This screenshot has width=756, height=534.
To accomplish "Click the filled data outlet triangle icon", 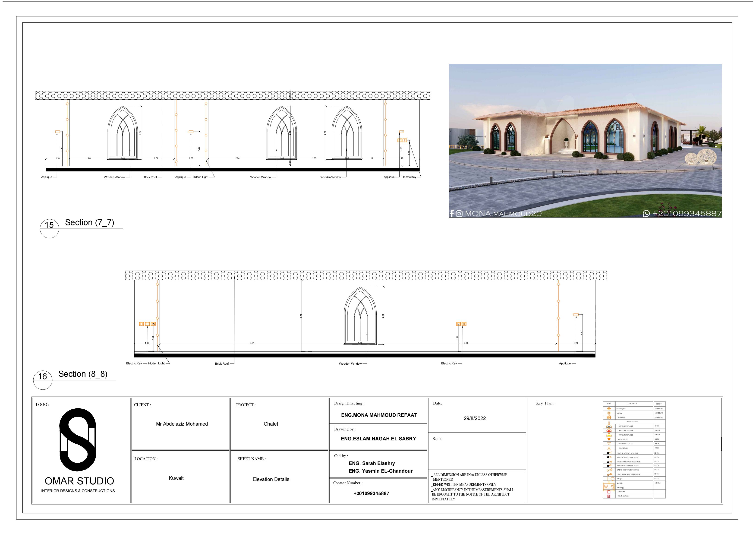I will pyautogui.click(x=609, y=439).
